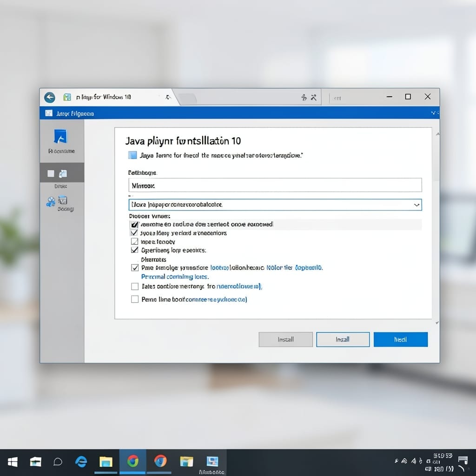Open the dropdown below the Nlnroox field

click(x=275, y=205)
